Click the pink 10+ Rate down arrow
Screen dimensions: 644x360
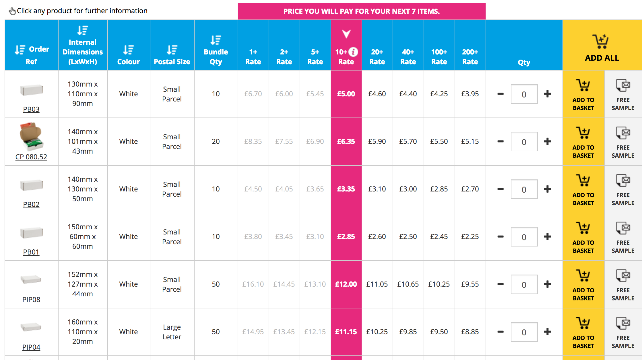click(346, 34)
